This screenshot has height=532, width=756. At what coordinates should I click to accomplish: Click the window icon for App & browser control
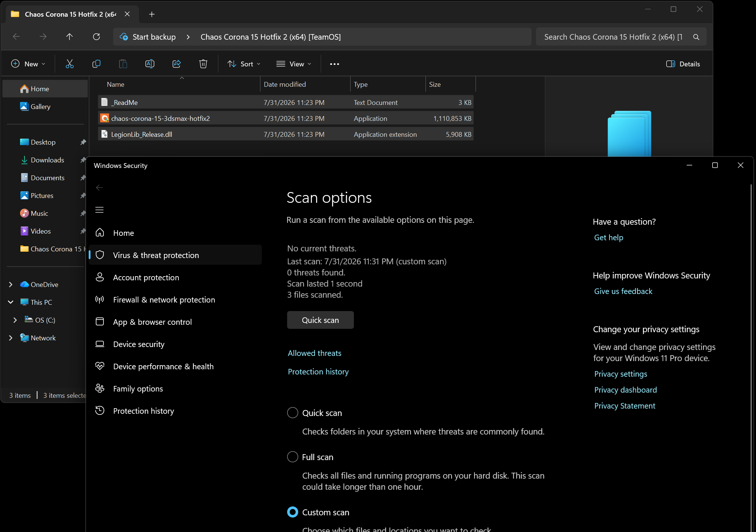pyautogui.click(x=100, y=322)
